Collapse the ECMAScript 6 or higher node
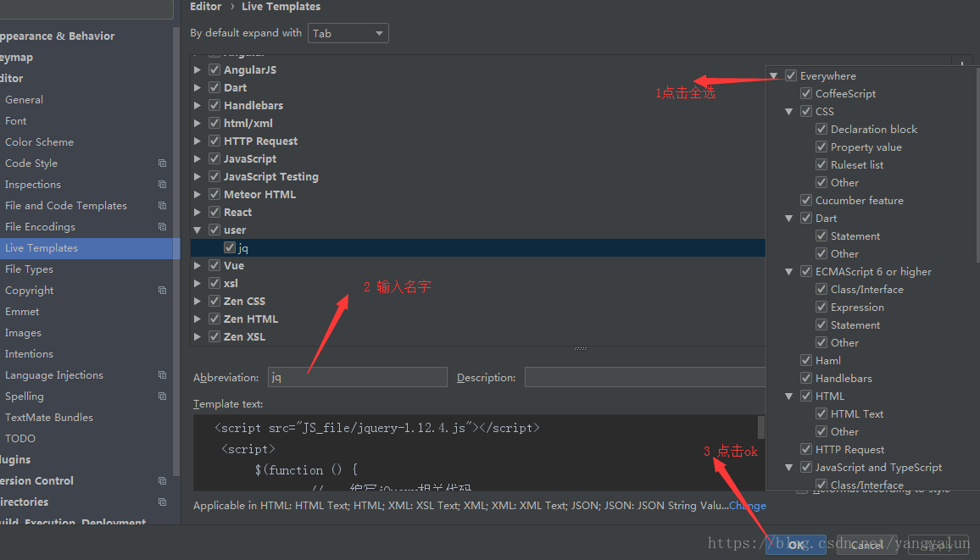Viewport: 980px width, 560px height. coord(788,272)
